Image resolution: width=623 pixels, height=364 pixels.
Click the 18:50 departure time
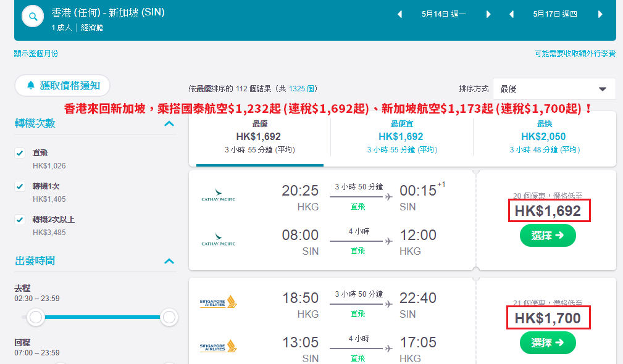point(300,298)
